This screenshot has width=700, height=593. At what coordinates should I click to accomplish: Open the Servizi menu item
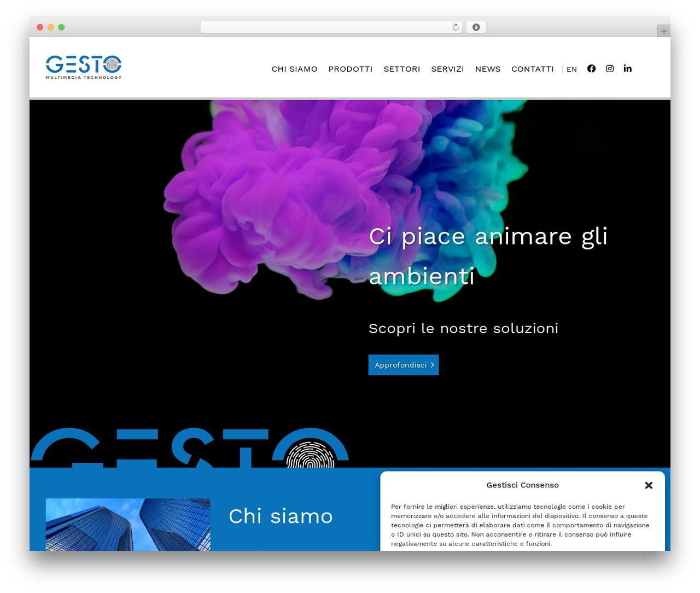448,69
